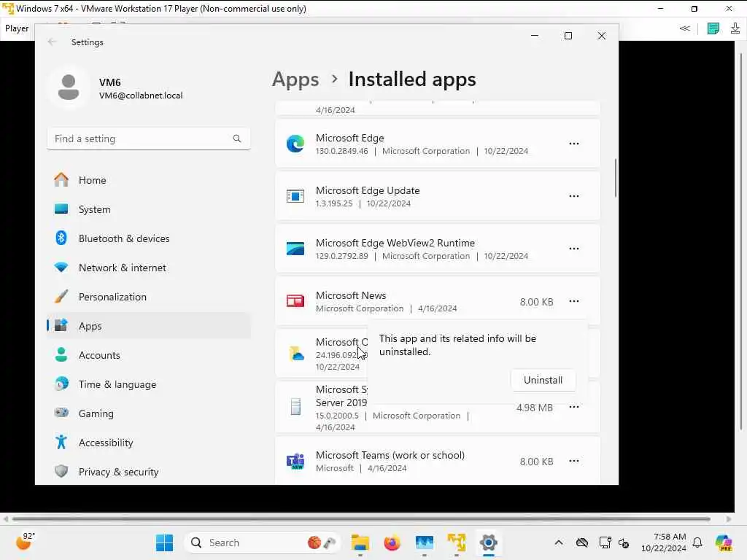The width and height of the screenshot is (747, 560).
Task: Click the Microsoft Edge Update app icon
Action: pos(295,196)
